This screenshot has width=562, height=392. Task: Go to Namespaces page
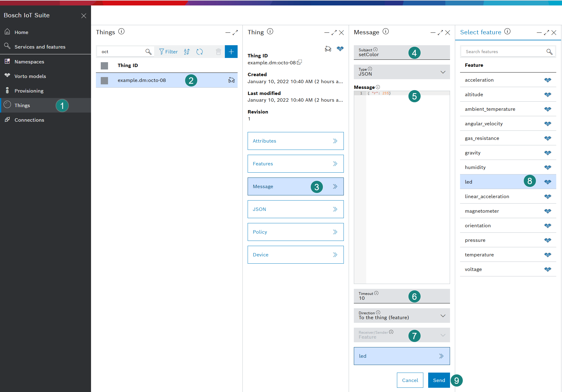[x=46, y=62]
